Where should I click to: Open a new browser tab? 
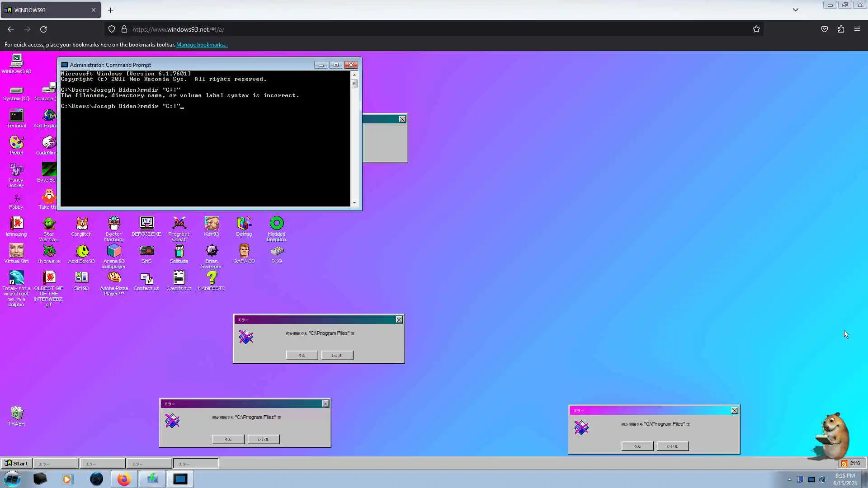(110, 10)
